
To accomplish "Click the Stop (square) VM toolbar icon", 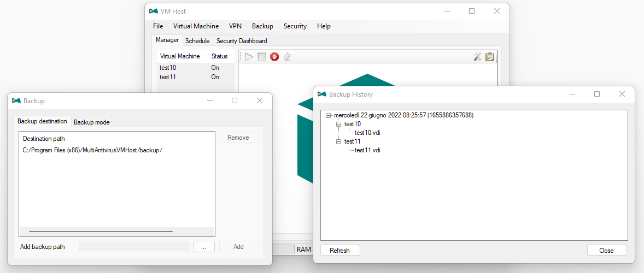I will pos(262,57).
